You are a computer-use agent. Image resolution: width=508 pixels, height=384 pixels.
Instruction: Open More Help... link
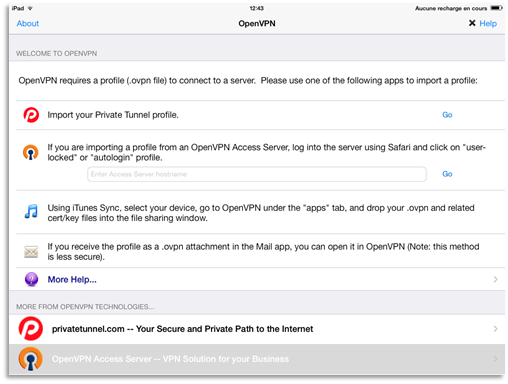[72, 279]
